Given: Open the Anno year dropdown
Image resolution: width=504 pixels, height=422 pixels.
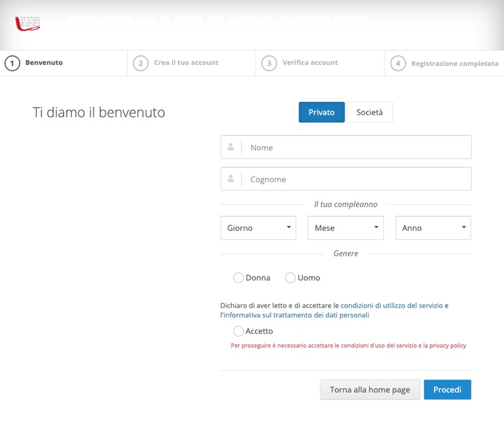Looking at the screenshot, I should (x=433, y=228).
